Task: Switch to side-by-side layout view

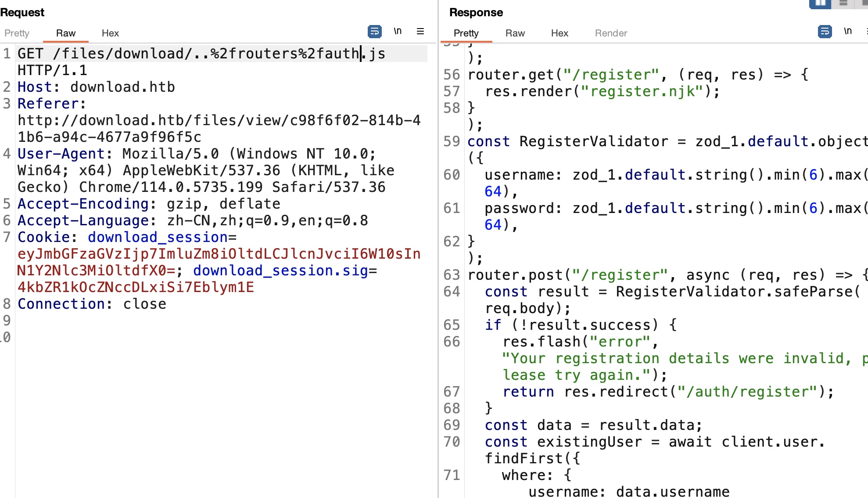Action: (820, 4)
